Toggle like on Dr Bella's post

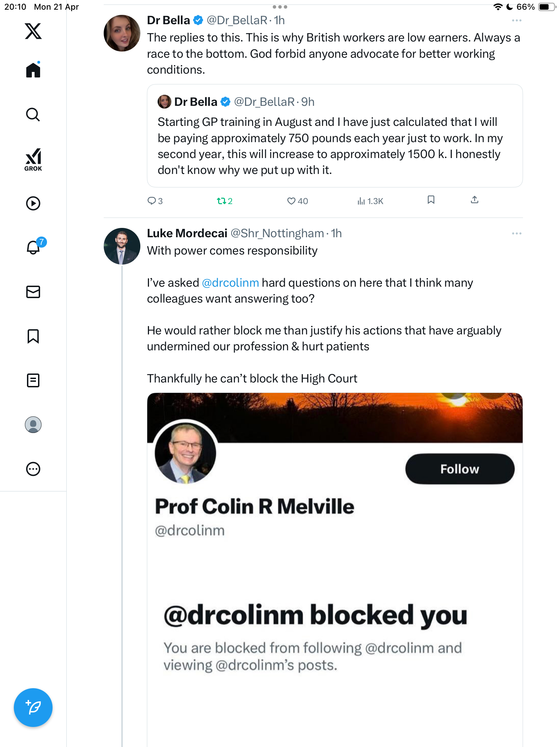tap(297, 201)
